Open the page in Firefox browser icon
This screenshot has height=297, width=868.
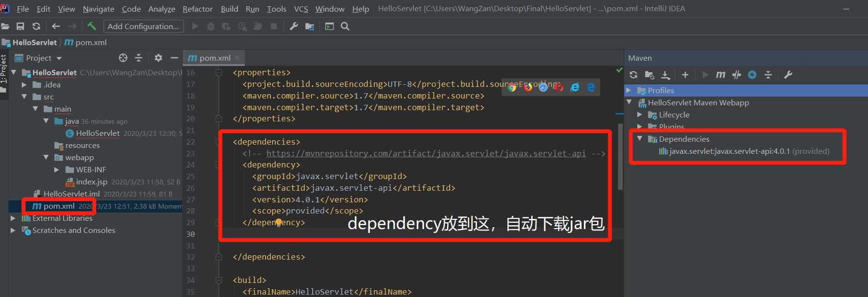pyautogui.click(x=528, y=87)
